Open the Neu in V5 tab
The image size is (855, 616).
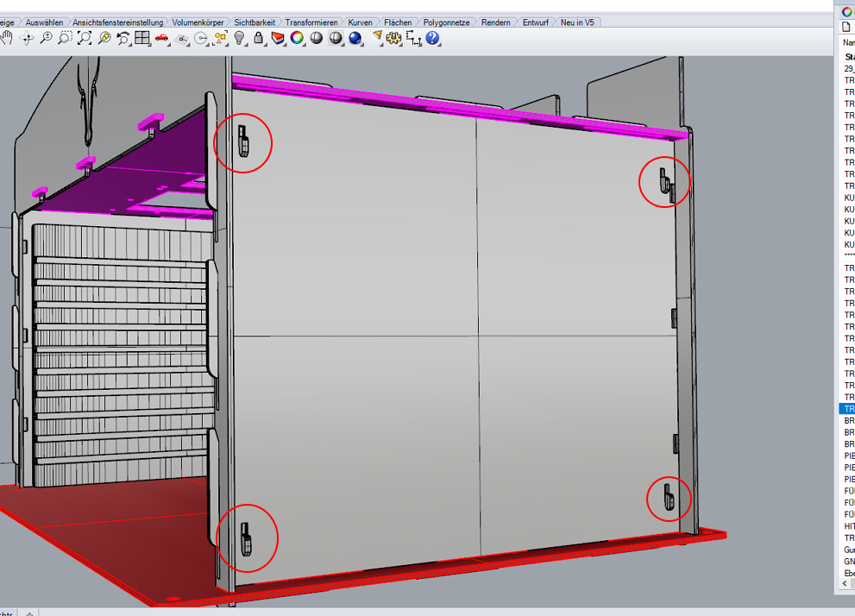(577, 22)
